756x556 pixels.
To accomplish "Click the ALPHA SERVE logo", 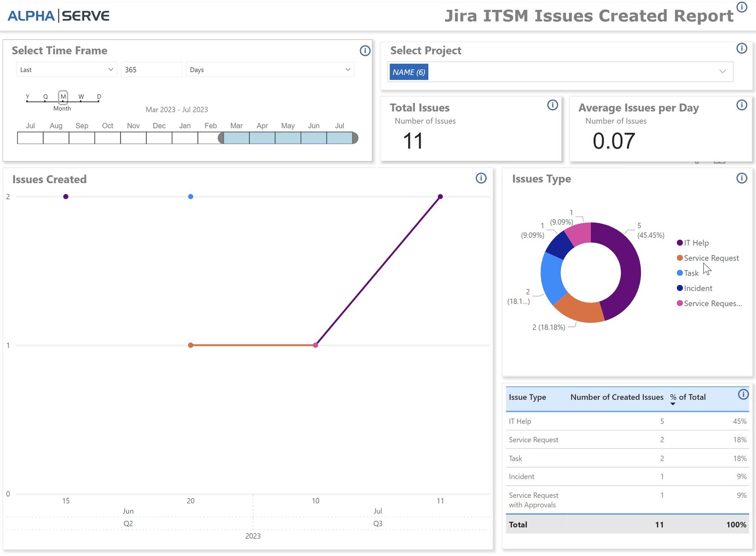I will 58,15.
